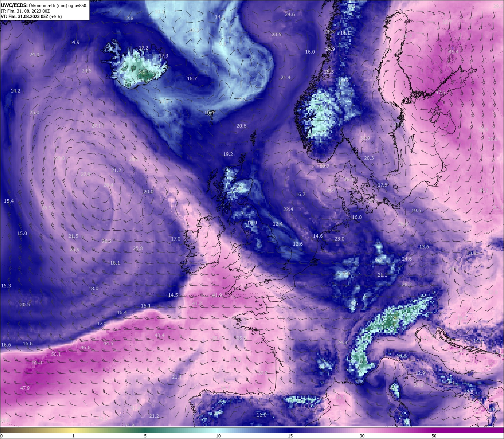The width and height of the screenshot is (504, 439).
Task: Click the map value 20.5
Action: click(x=25, y=305)
